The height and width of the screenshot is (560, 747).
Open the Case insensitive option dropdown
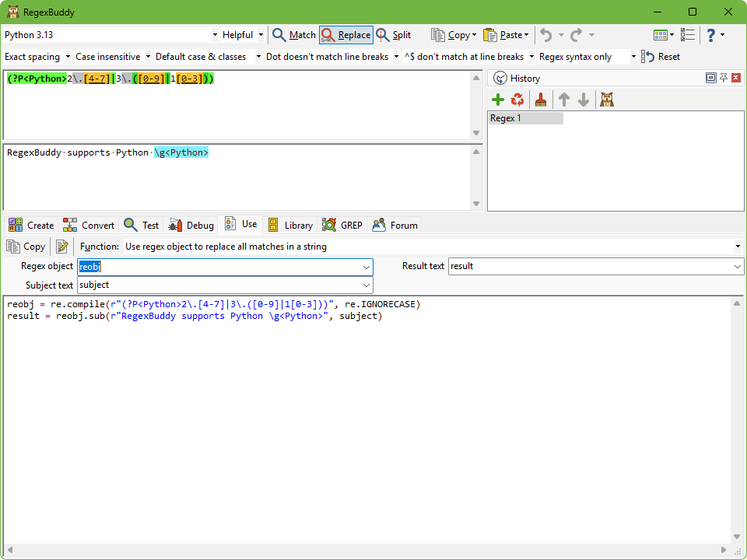tap(148, 57)
